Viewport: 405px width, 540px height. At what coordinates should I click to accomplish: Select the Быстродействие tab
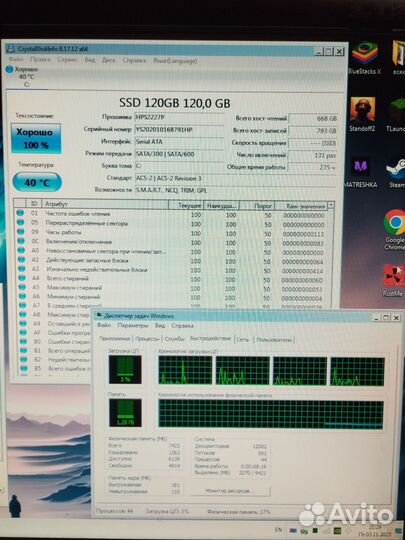(210, 339)
